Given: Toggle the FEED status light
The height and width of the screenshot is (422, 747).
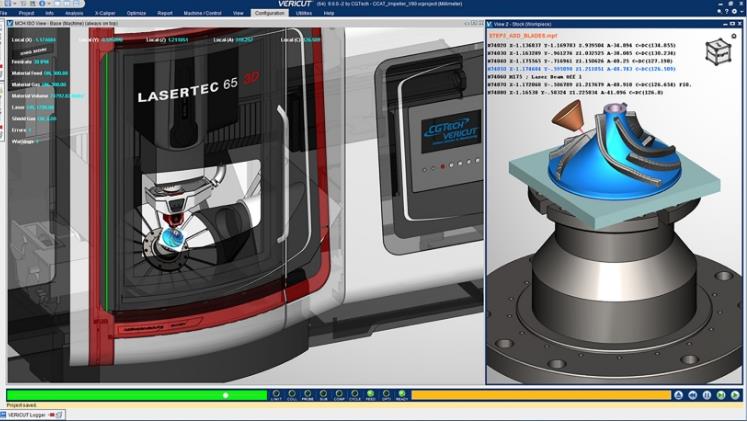Looking at the screenshot, I should pyautogui.click(x=371, y=395).
